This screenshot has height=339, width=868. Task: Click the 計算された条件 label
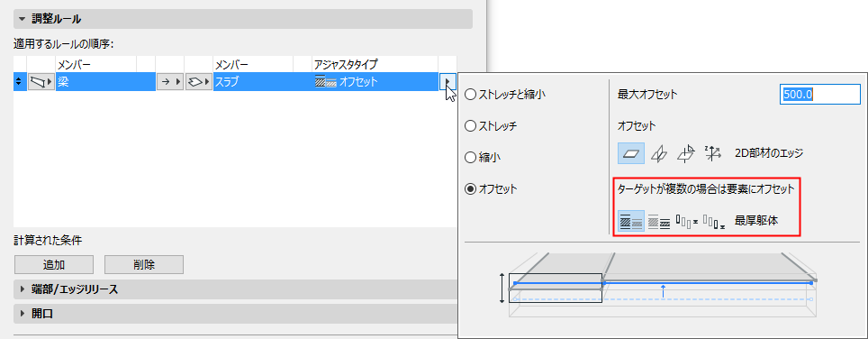(x=48, y=240)
